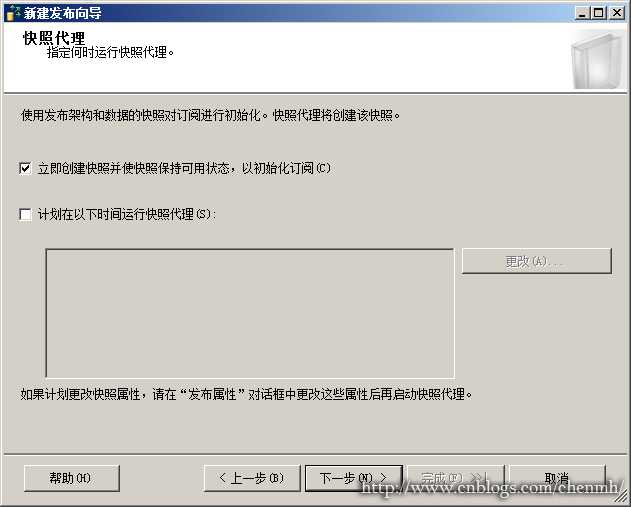Click the 新建发布向导 title bar text
631x507 pixels.
pos(62,13)
